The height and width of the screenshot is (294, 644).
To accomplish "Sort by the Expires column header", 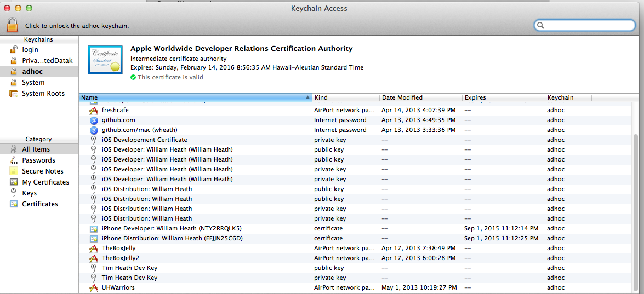I will coord(504,97).
